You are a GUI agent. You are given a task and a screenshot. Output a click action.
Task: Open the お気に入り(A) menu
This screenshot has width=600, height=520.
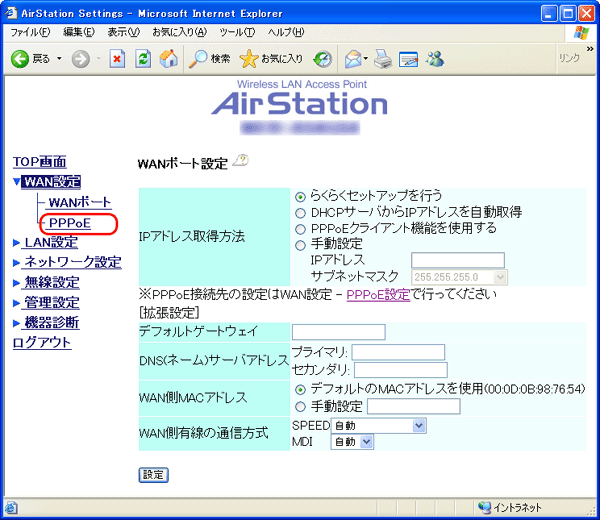coord(179,32)
